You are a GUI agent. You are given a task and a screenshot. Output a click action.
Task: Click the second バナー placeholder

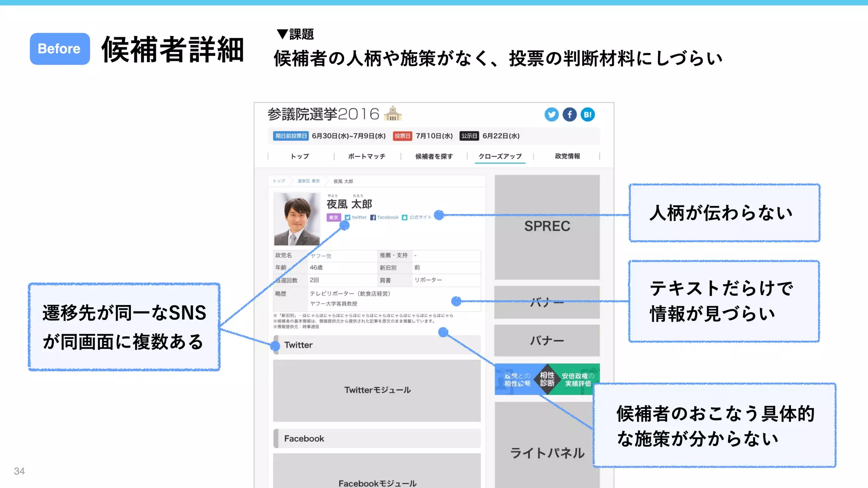[547, 341]
